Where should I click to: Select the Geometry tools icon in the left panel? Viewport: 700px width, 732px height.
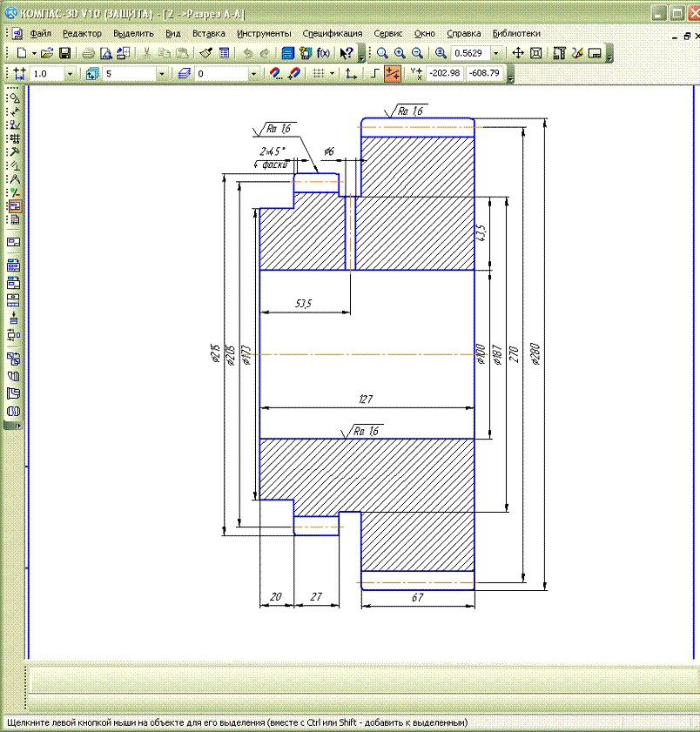click(x=14, y=98)
